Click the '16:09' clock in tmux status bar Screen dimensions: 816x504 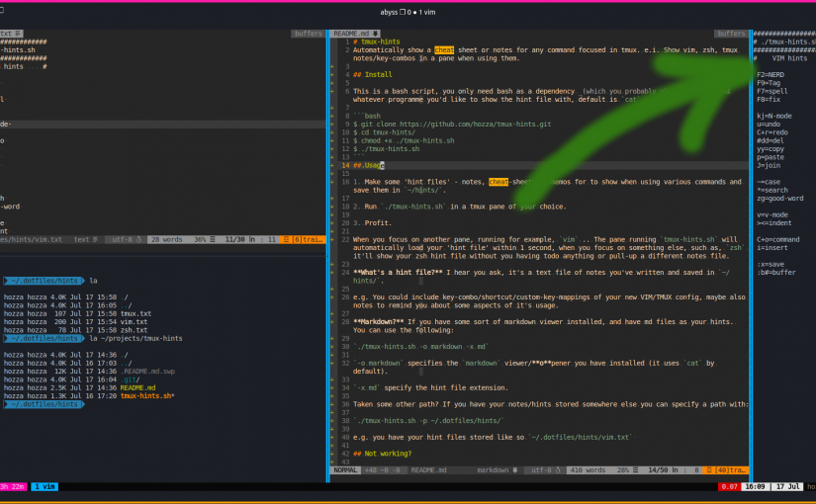coord(755,487)
